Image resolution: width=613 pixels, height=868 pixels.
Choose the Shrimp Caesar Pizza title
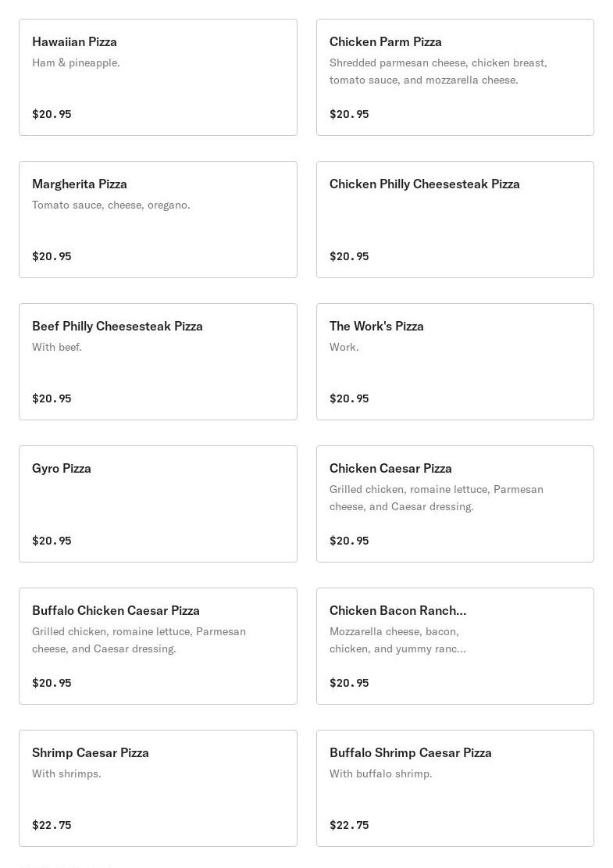pos(91,752)
